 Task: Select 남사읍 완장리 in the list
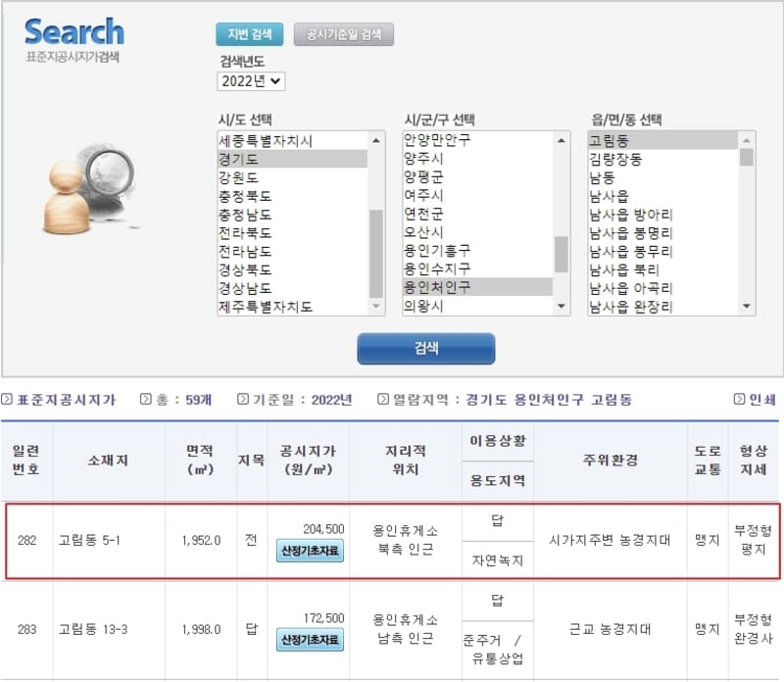(662, 306)
